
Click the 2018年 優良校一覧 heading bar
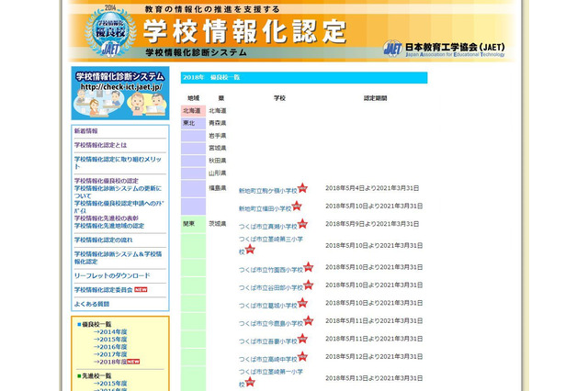click(x=304, y=77)
